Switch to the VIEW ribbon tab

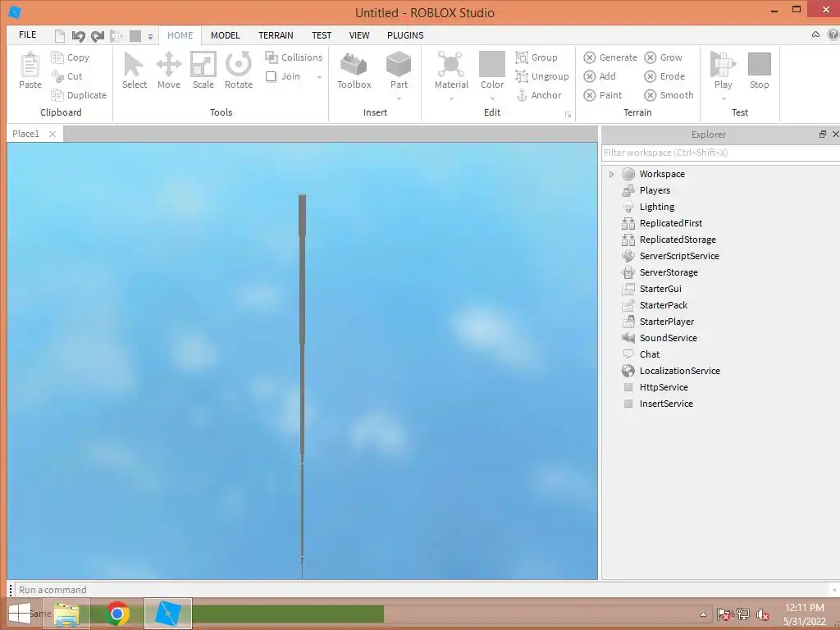click(x=359, y=35)
